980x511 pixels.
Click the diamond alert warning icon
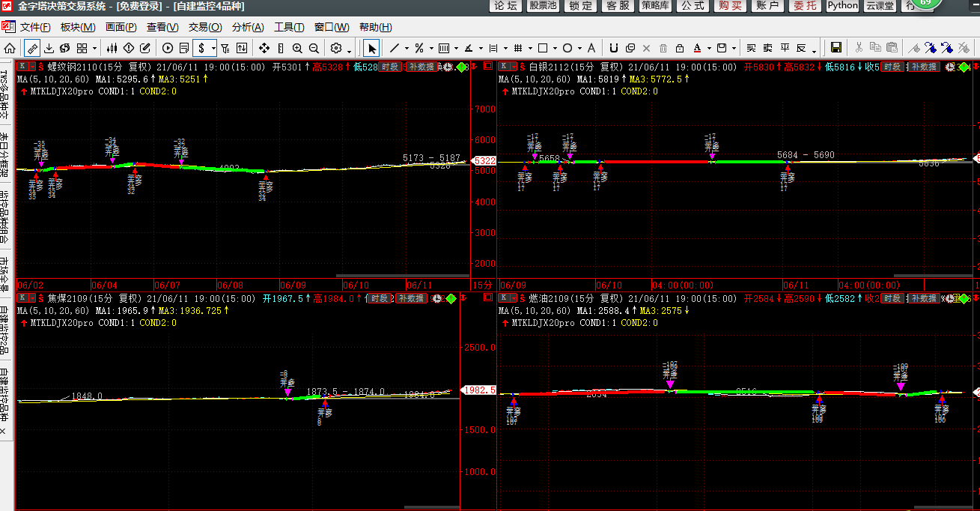(129, 48)
